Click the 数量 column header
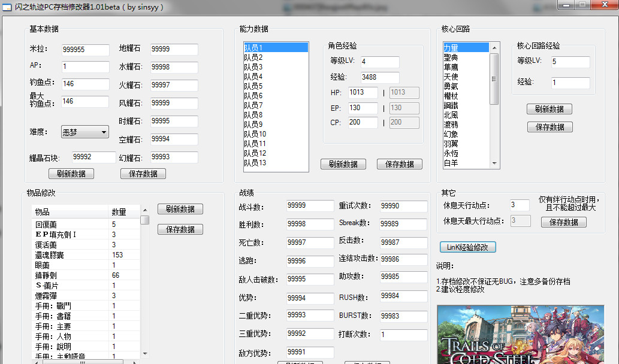 (124, 212)
